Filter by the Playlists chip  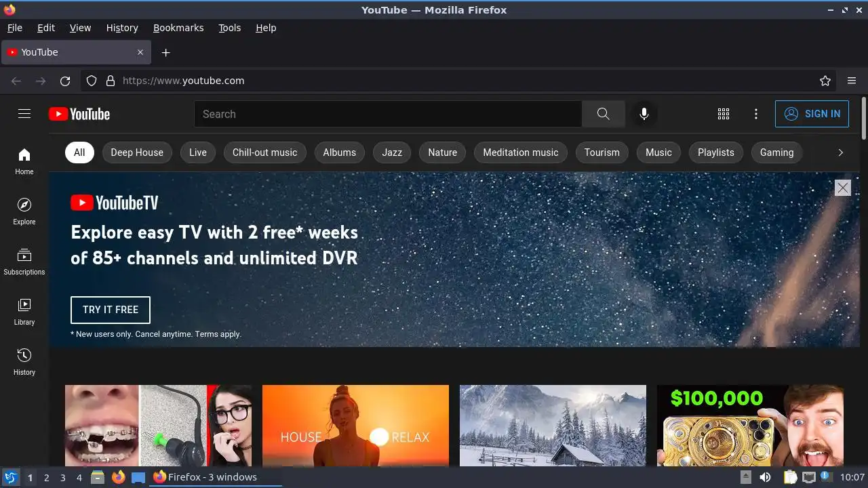[x=716, y=152]
